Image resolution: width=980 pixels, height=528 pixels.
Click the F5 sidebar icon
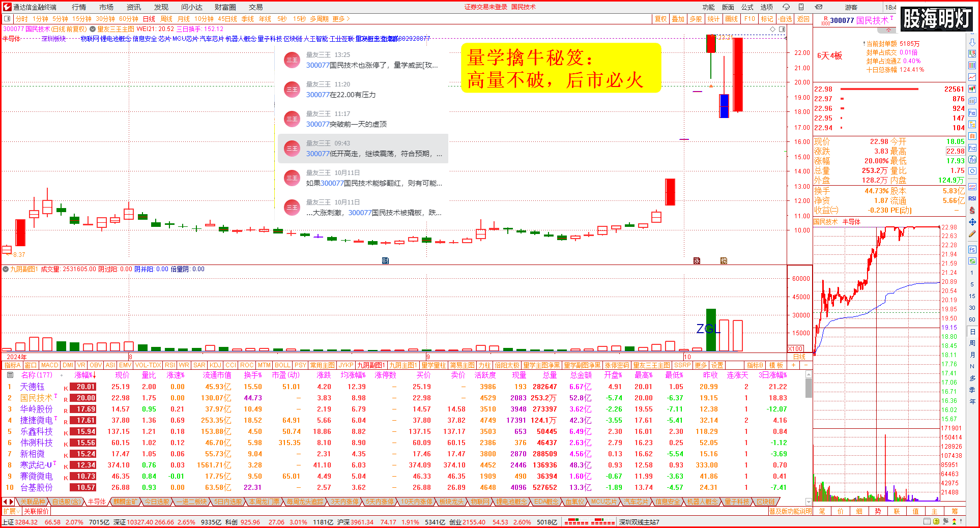click(972, 250)
